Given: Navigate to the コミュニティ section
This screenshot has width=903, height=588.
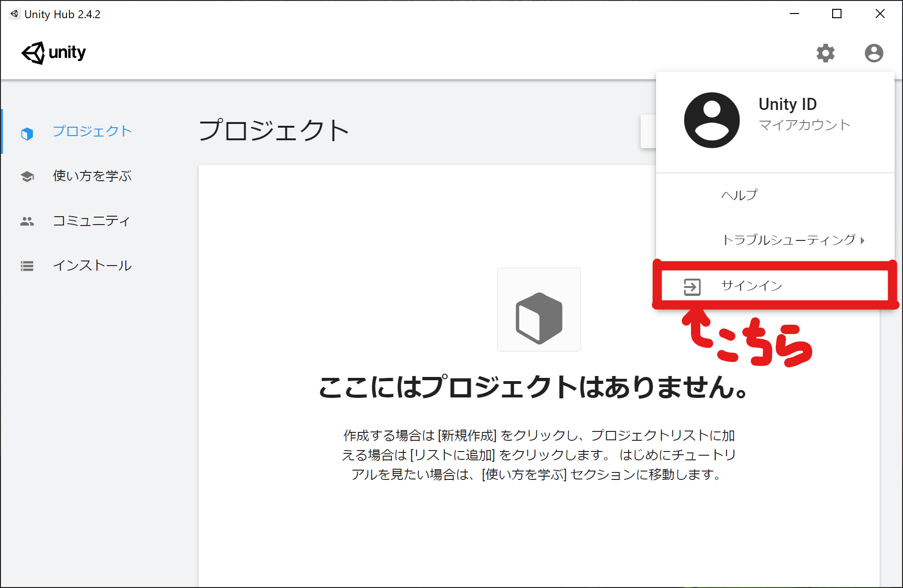Looking at the screenshot, I should coord(91,221).
